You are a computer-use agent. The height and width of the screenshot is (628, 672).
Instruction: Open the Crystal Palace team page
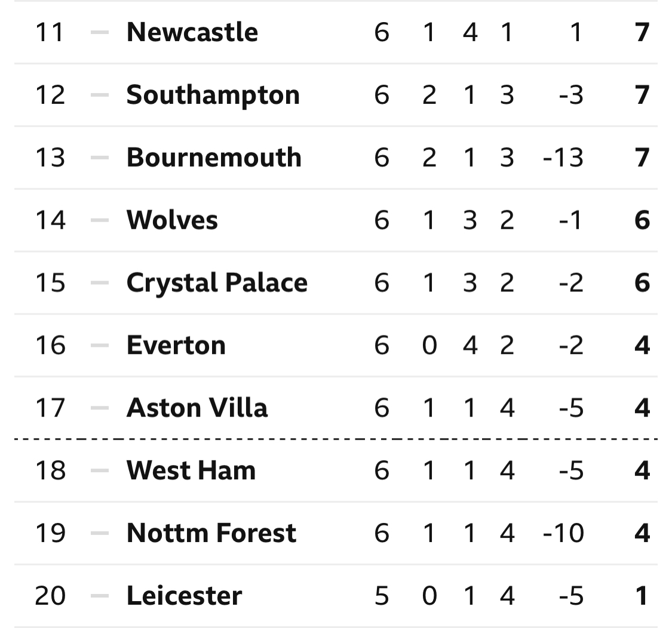point(217,283)
